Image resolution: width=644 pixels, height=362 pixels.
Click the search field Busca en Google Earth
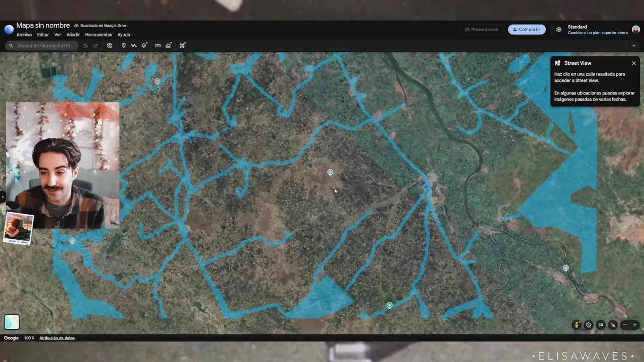[x=41, y=45]
